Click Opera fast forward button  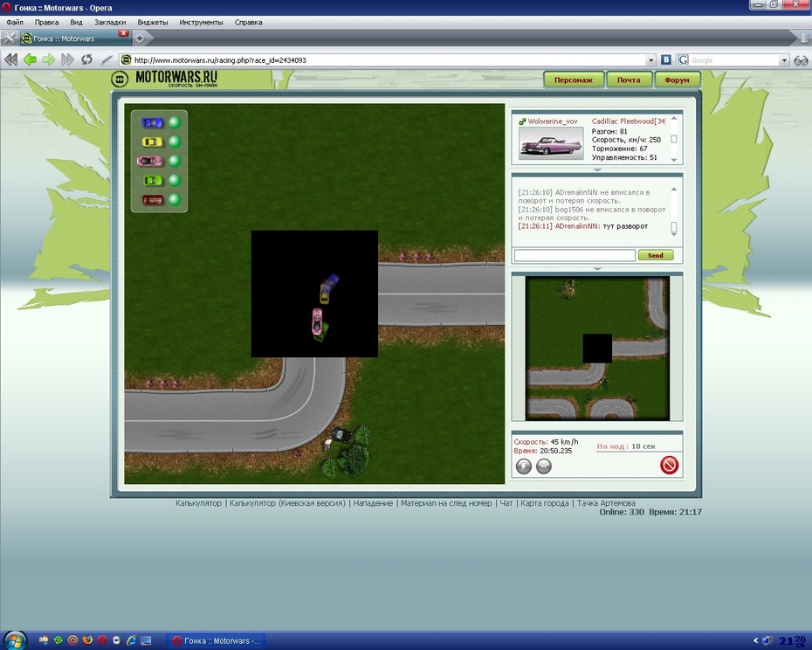(x=67, y=59)
